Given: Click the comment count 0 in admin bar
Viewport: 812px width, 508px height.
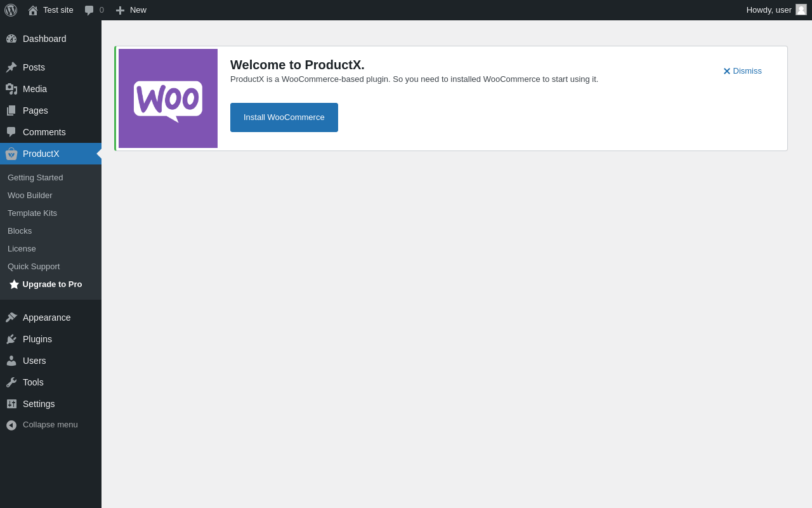Looking at the screenshot, I should pos(101,10).
